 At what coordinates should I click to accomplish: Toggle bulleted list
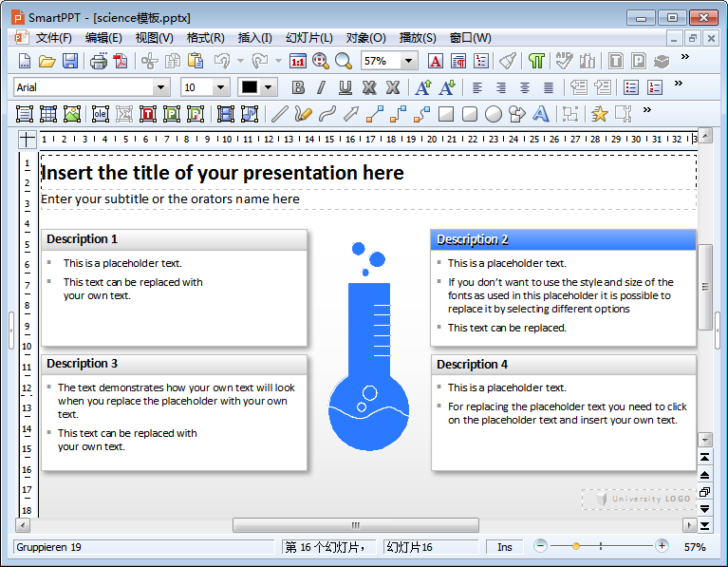631,87
